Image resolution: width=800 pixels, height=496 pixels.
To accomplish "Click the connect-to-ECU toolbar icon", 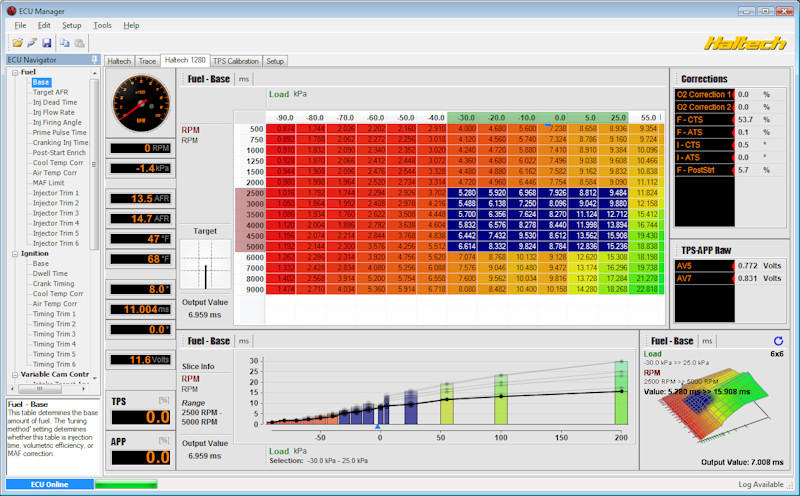I will [x=32, y=43].
